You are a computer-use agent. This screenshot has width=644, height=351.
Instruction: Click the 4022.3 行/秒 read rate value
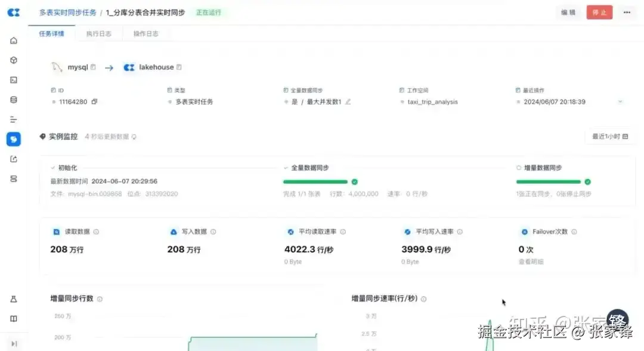click(x=309, y=249)
